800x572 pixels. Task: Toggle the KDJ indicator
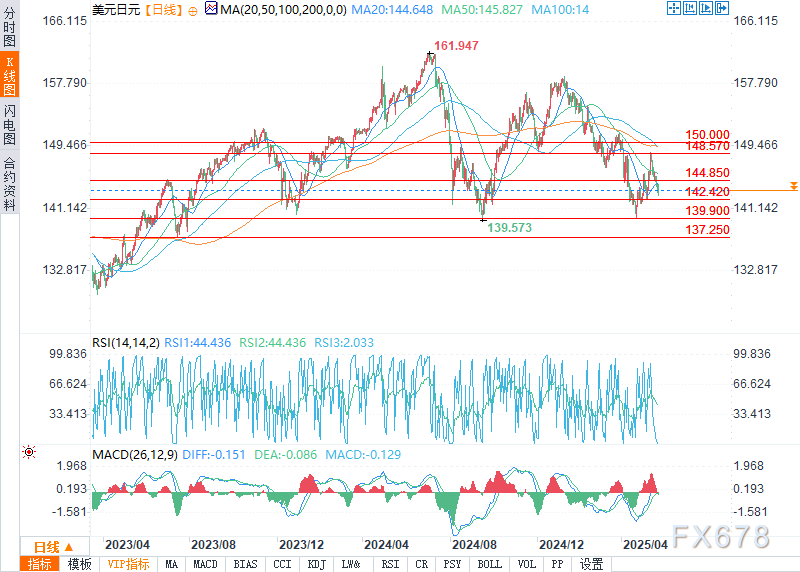(316, 564)
